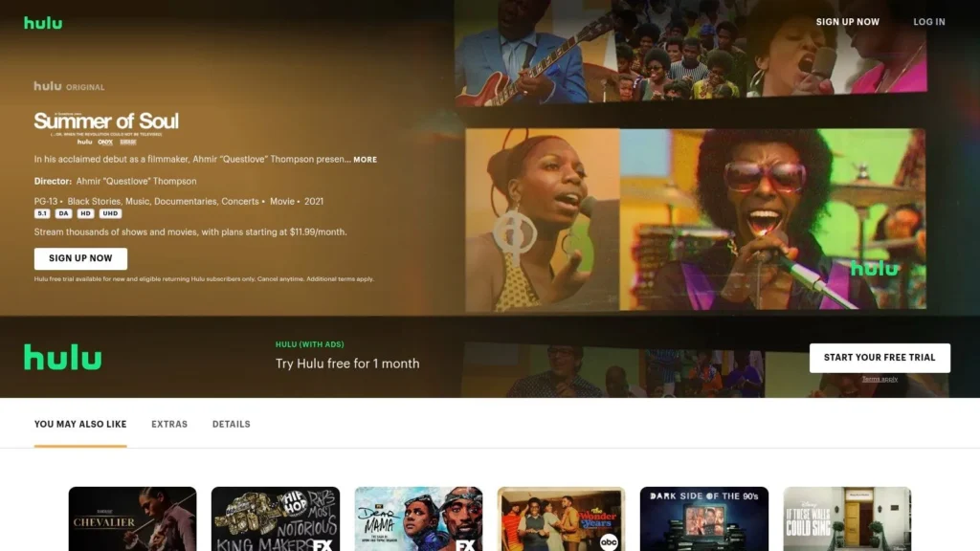Screen dimensions: 980x551
Task: Open If These Walls Could Sing thumbnail
Action: click(847, 518)
